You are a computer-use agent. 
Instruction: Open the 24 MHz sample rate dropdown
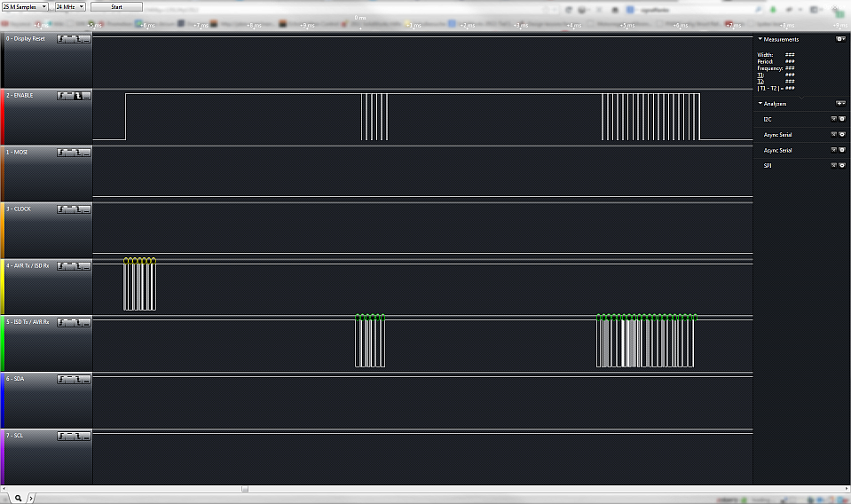tap(70, 6)
